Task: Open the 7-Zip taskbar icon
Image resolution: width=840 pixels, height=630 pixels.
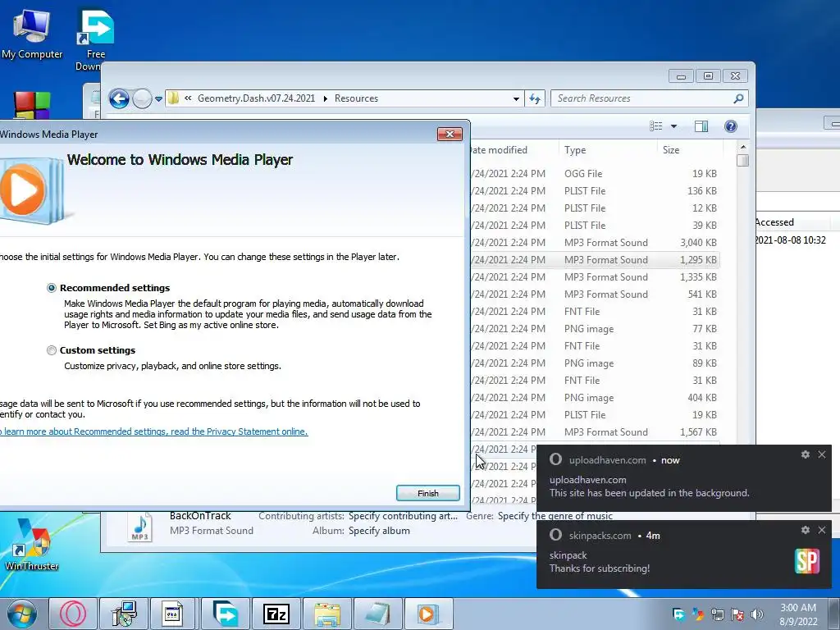Action: point(276,614)
